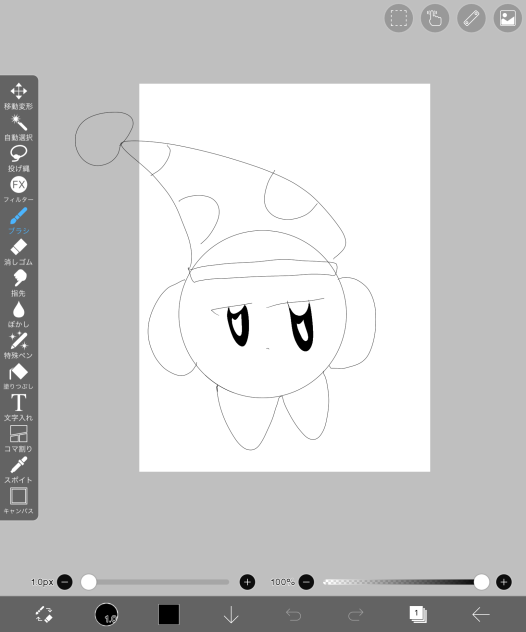Select the Eraser (消しゴム) tool
The image size is (526, 632).
click(19, 252)
